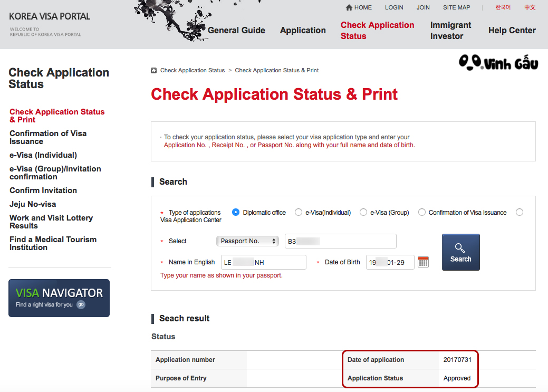
Task: Click the Korea Visa Portal logo
Action: pyautogui.click(x=49, y=16)
